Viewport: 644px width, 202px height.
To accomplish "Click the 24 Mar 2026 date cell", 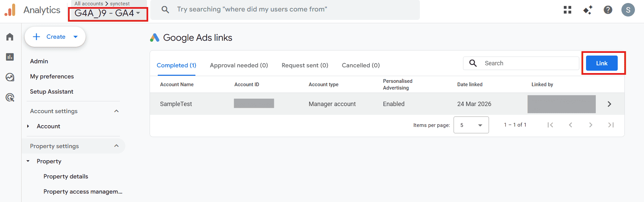I will 474,104.
